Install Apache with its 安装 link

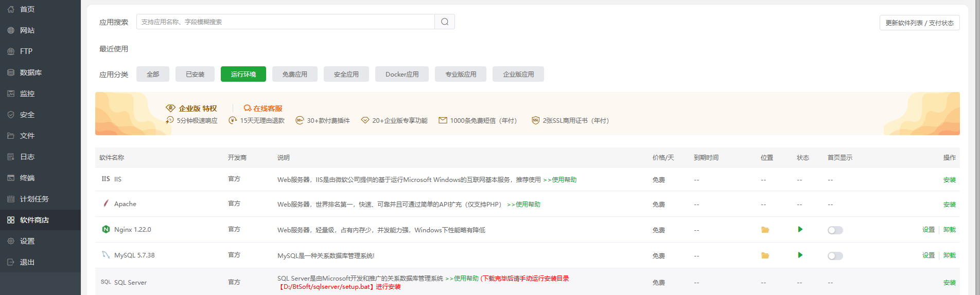[950, 205]
